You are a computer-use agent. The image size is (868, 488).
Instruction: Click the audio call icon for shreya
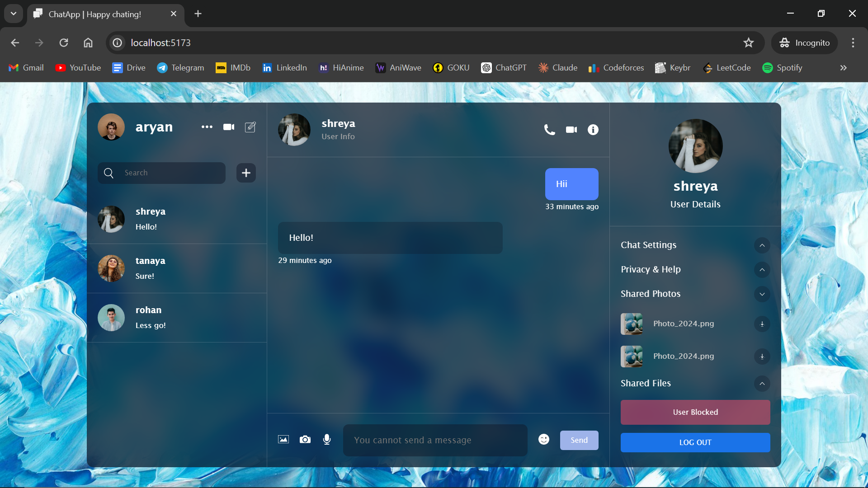click(x=549, y=129)
